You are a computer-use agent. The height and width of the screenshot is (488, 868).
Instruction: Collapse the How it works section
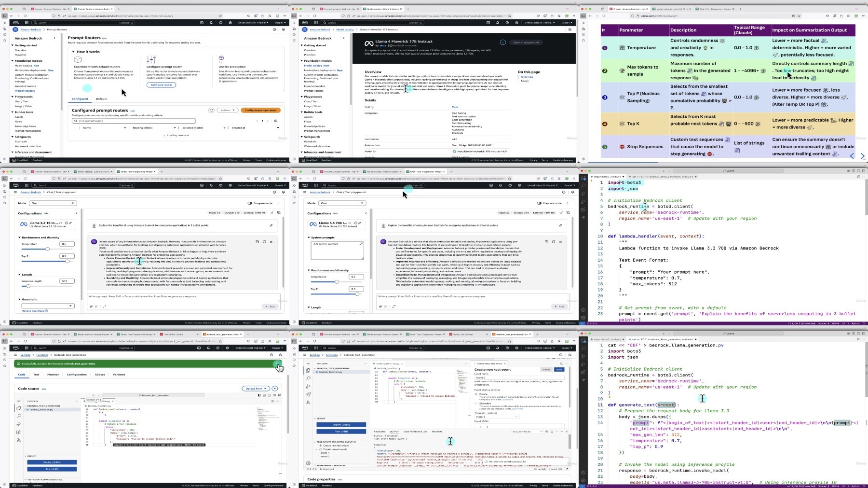74,52
